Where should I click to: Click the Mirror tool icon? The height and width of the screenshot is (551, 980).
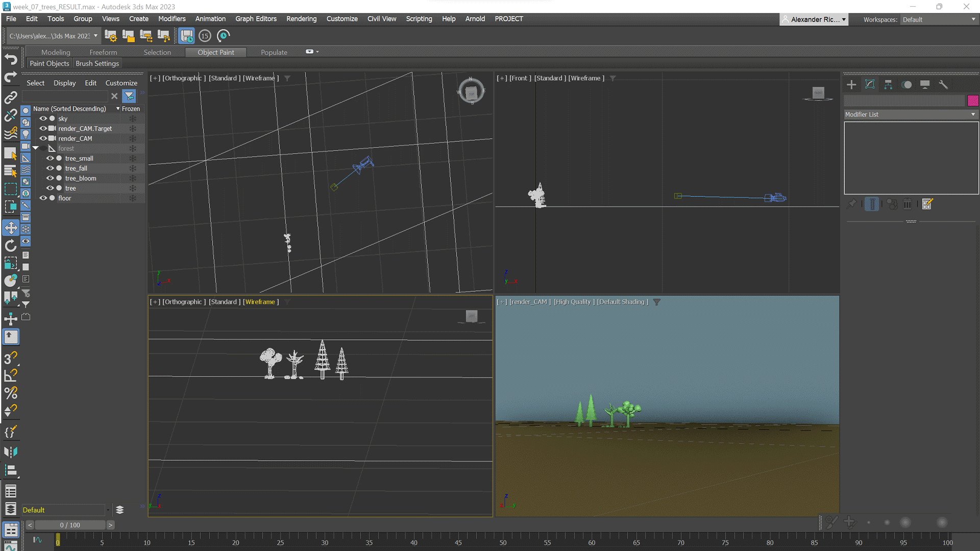[11, 452]
